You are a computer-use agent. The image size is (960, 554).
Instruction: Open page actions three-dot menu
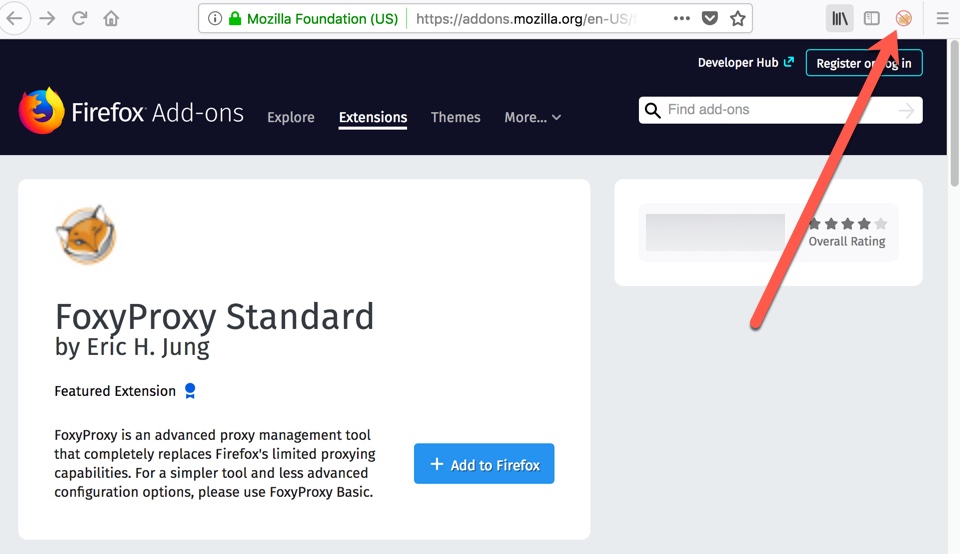point(681,18)
